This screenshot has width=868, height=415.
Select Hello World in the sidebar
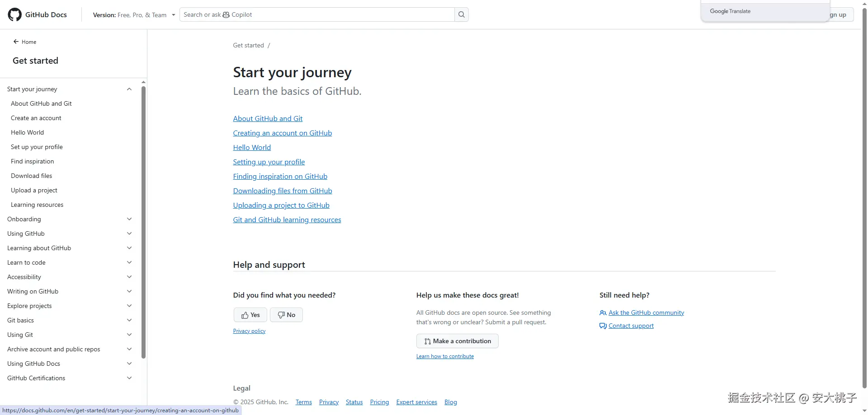click(x=28, y=132)
